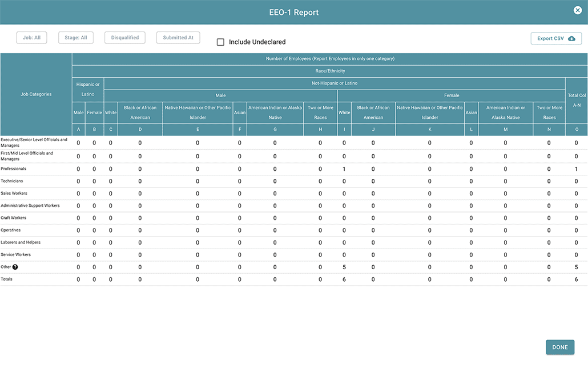Click the Sales Workers row label
This screenshot has height=368, width=588.
pyautogui.click(x=14, y=194)
